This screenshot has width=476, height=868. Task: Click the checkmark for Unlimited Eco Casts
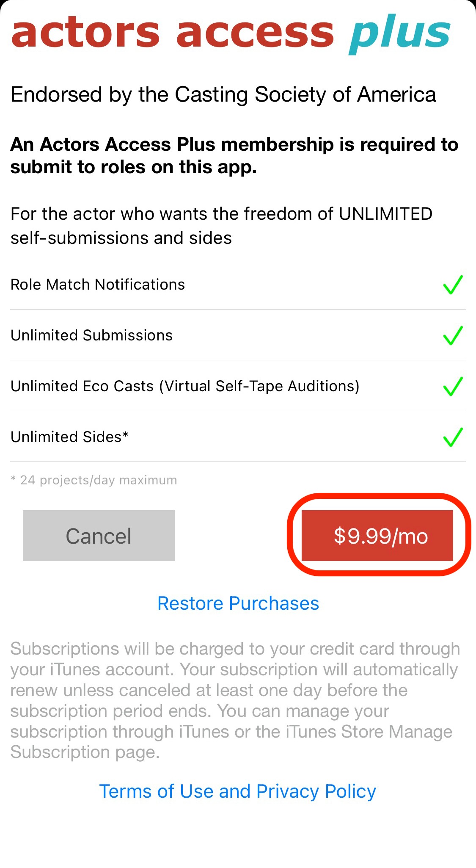tap(452, 386)
